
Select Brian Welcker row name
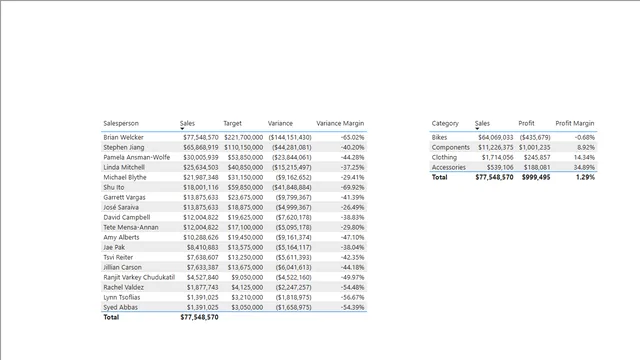[123, 137]
